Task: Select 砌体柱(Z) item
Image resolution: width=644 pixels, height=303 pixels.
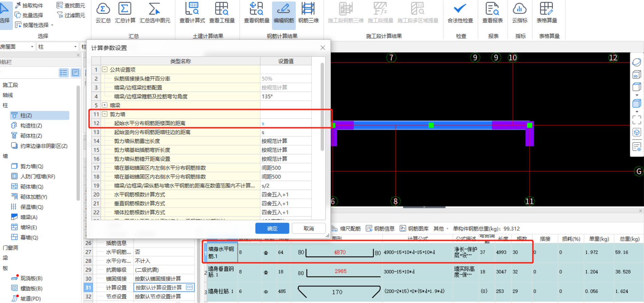Action: [27, 136]
